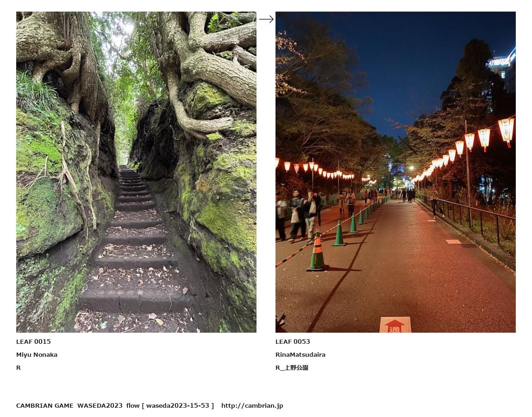
Task: Click the largest red lantern at right edge
Action: [506, 132]
